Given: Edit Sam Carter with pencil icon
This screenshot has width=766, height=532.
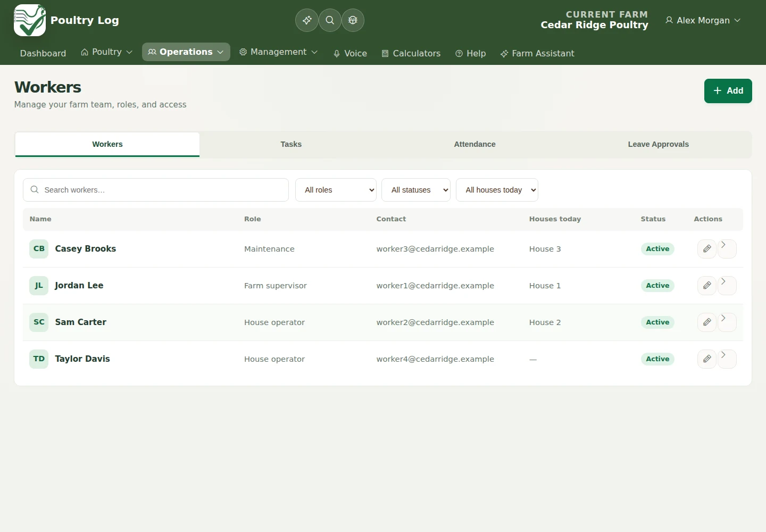Looking at the screenshot, I should coord(707,322).
